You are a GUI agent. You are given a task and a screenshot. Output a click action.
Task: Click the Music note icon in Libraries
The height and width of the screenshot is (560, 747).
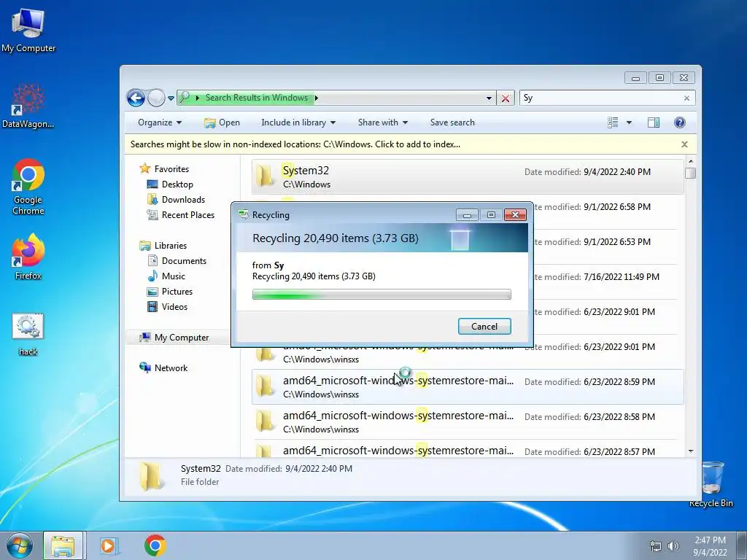click(152, 276)
